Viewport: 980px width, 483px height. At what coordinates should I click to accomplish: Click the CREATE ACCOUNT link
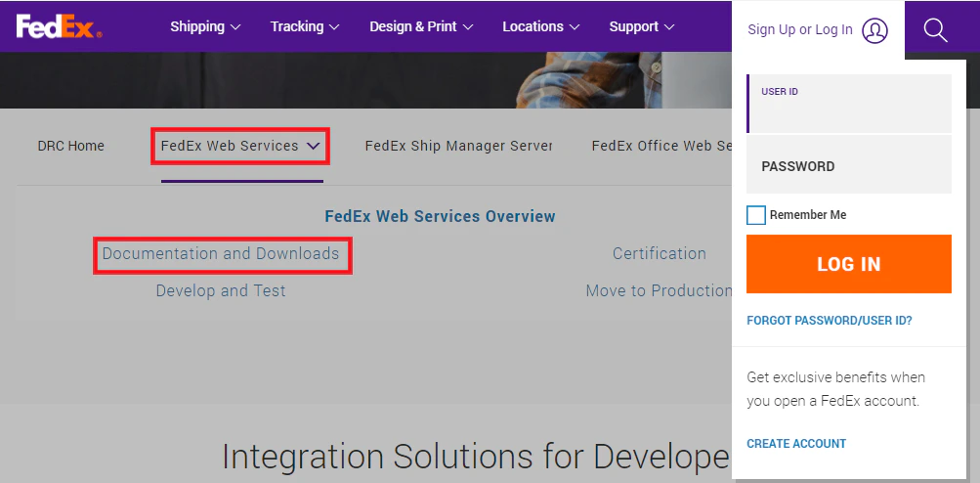796,444
